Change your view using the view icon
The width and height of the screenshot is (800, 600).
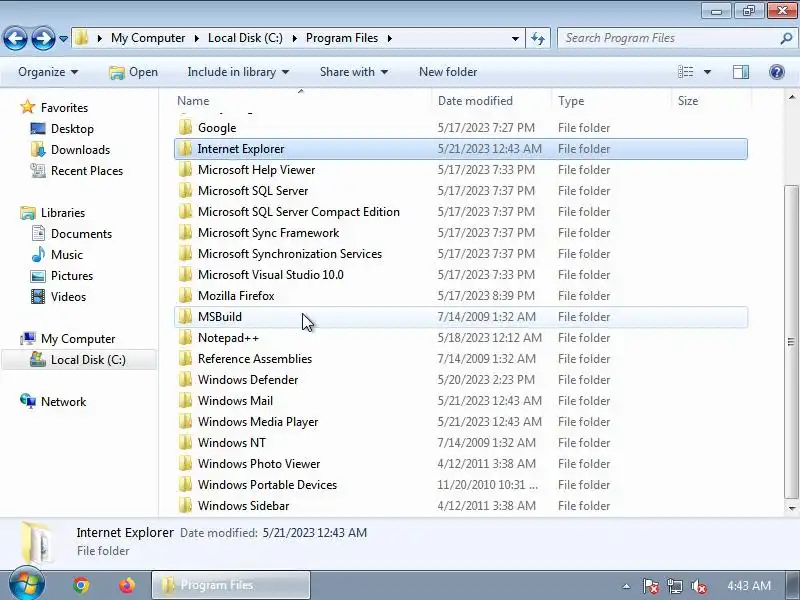point(685,72)
